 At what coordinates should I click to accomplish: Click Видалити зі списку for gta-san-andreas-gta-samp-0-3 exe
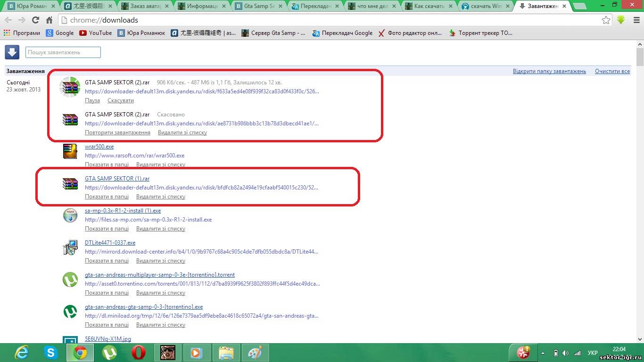161,325
